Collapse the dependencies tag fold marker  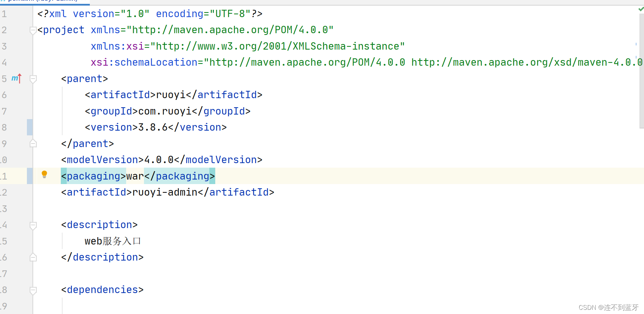(33, 290)
